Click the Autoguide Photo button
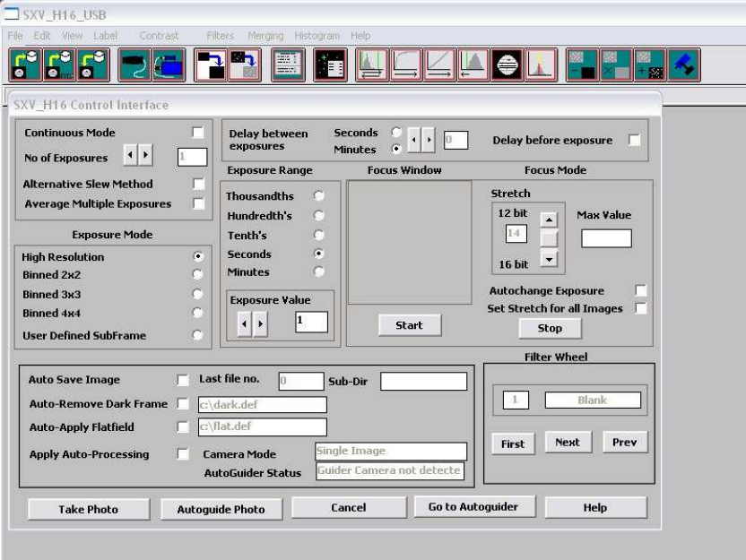This screenshot has height=560, width=746. [221, 509]
